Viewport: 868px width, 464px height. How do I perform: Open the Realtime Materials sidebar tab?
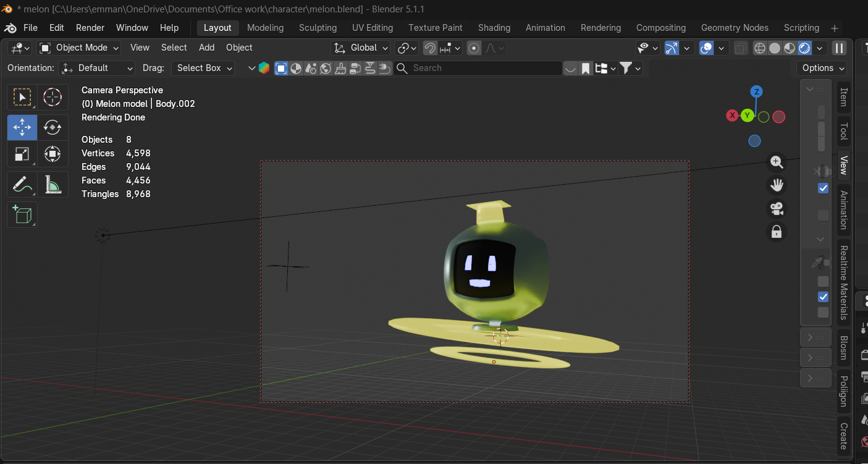point(843,284)
